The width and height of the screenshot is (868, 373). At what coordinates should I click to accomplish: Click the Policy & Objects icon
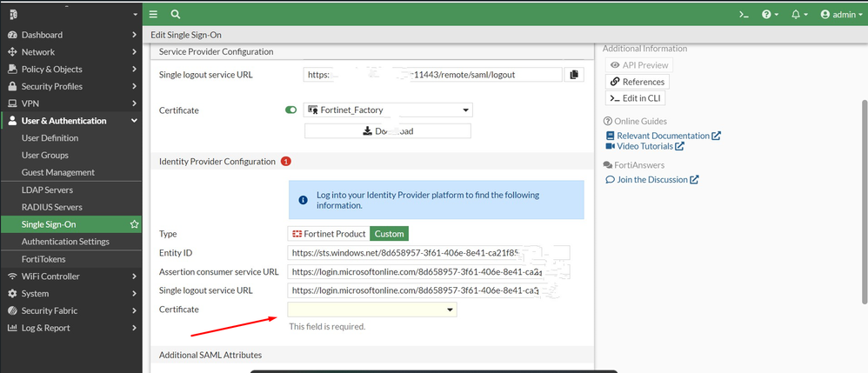point(12,70)
